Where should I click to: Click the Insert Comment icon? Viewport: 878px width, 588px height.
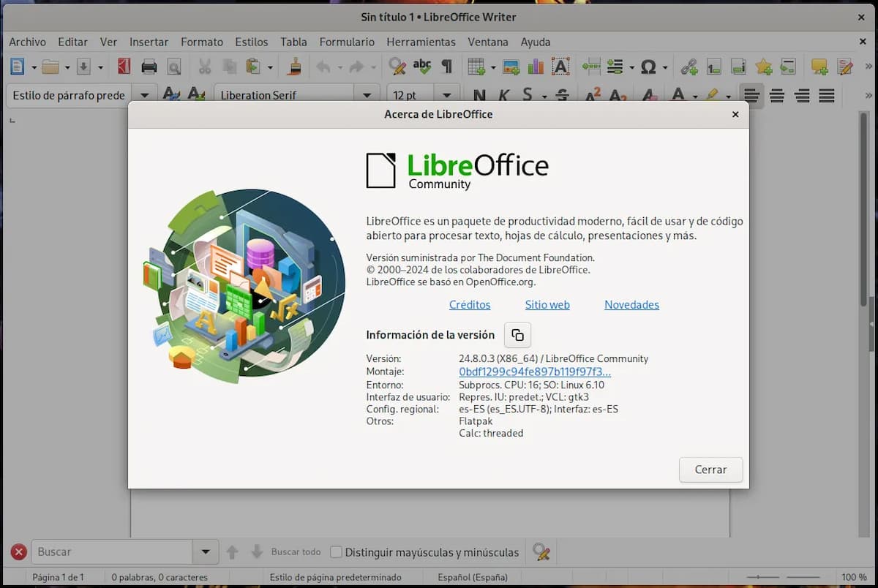pos(819,67)
